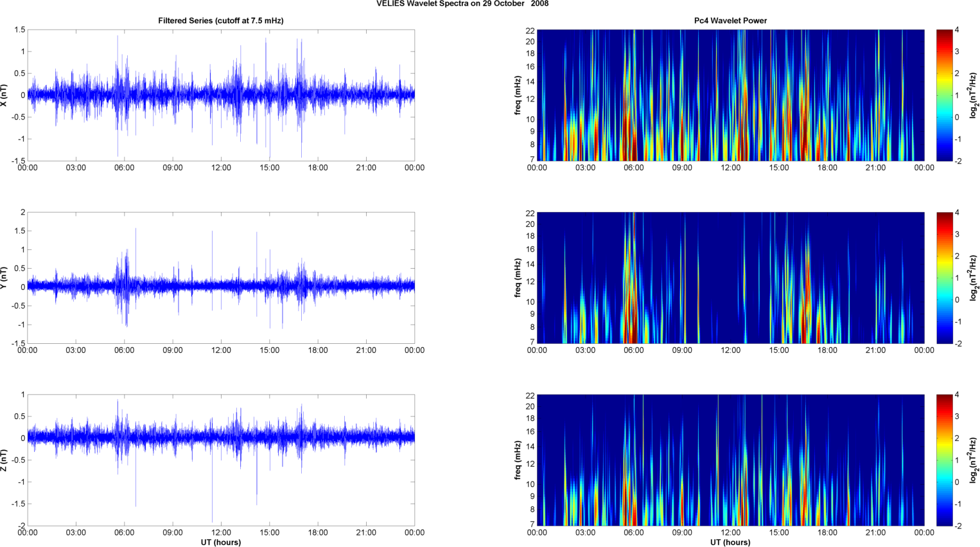
Task: Click the bottom wavelet power spectrogram
Action: pos(730,460)
